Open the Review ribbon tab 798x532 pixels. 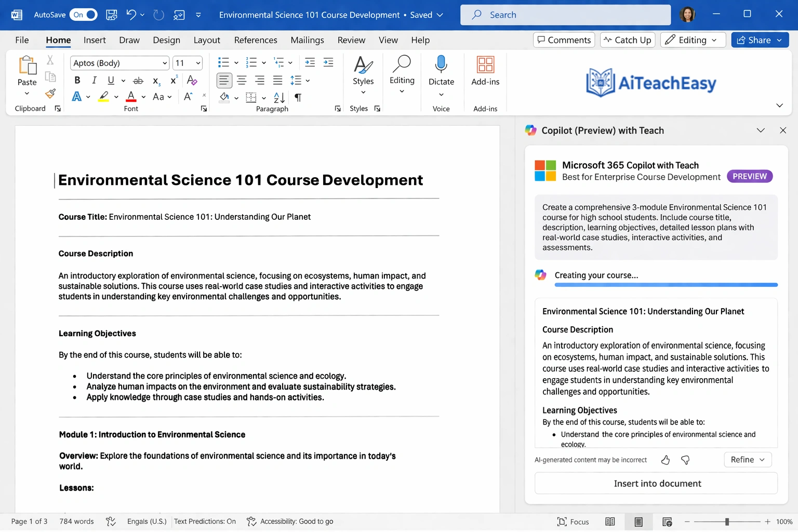tap(351, 39)
